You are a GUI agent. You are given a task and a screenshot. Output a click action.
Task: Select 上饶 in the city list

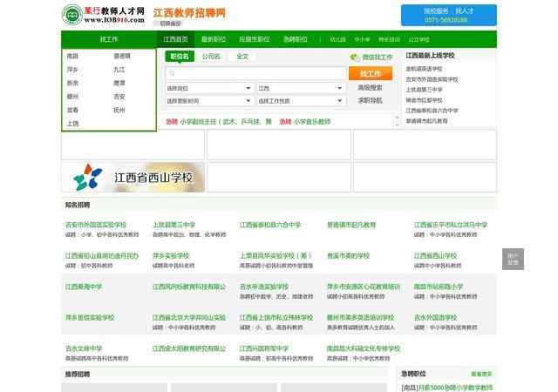(72, 124)
